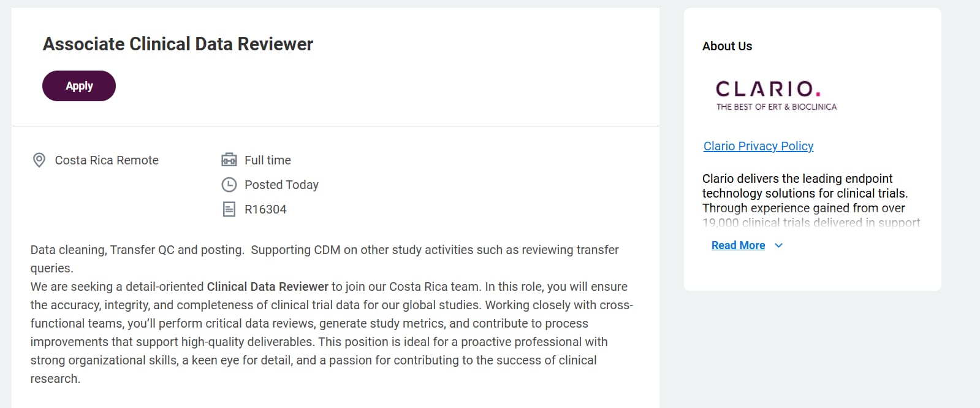
Task: Click the Clario company logo
Action: click(x=768, y=89)
